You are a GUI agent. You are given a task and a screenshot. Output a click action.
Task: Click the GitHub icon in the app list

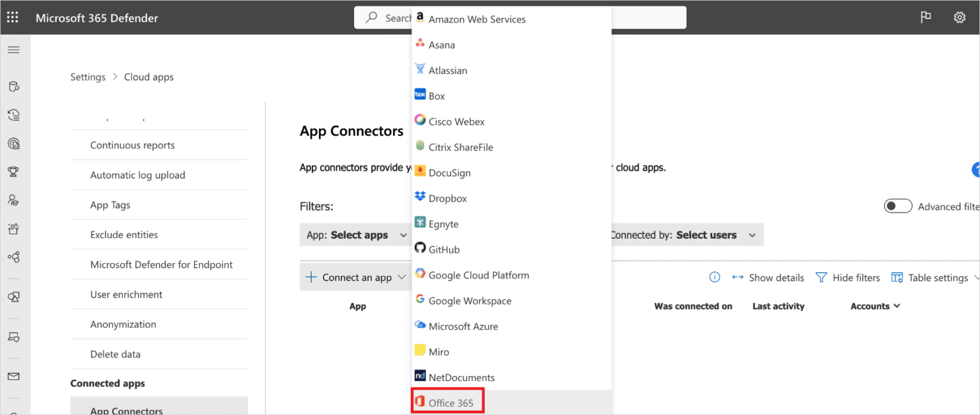(x=420, y=248)
